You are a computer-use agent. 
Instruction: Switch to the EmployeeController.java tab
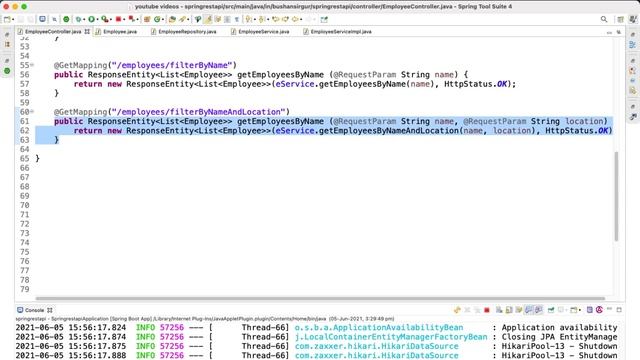pyautogui.click(x=53, y=31)
